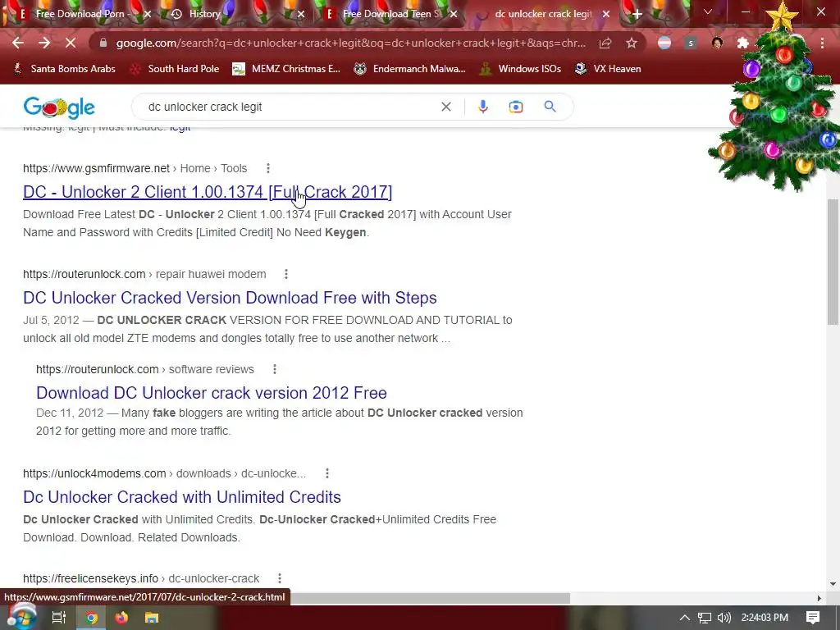840x630 pixels.
Task: Open Dc Unlocker Cracked with Unlimited Credits result
Action: (182, 497)
